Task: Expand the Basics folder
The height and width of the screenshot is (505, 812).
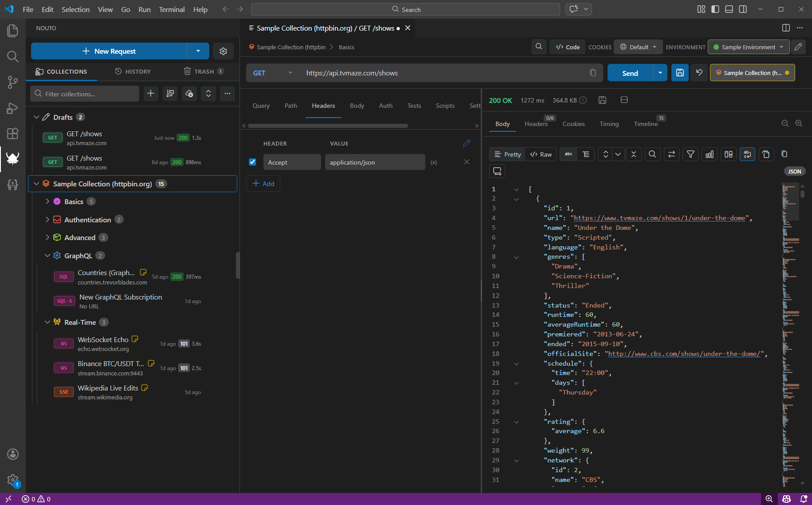Action: pos(47,201)
